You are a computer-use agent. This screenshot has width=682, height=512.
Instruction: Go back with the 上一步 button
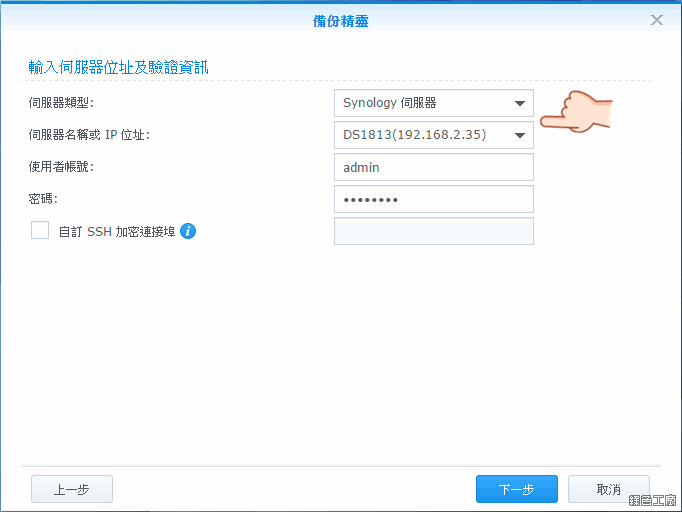click(72, 489)
